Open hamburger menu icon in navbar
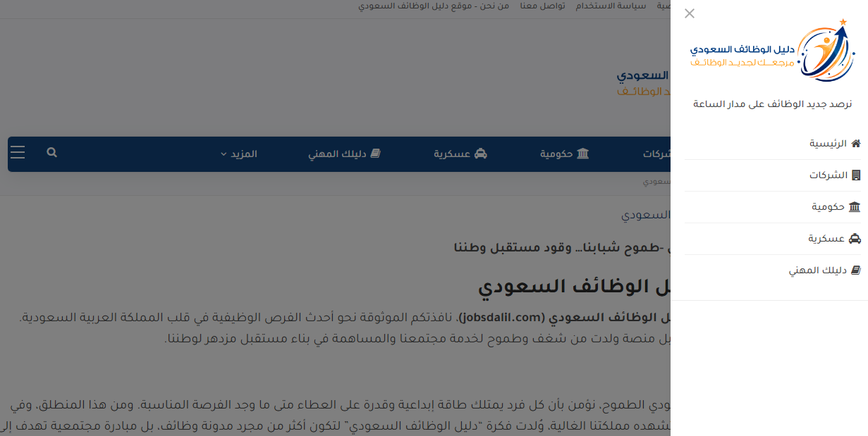Screen dimensions: 868x436 [x=18, y=153]
